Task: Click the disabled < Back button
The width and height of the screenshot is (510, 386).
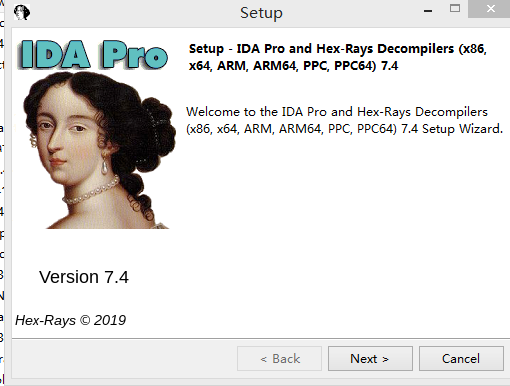Action: [x=279, y=358]
